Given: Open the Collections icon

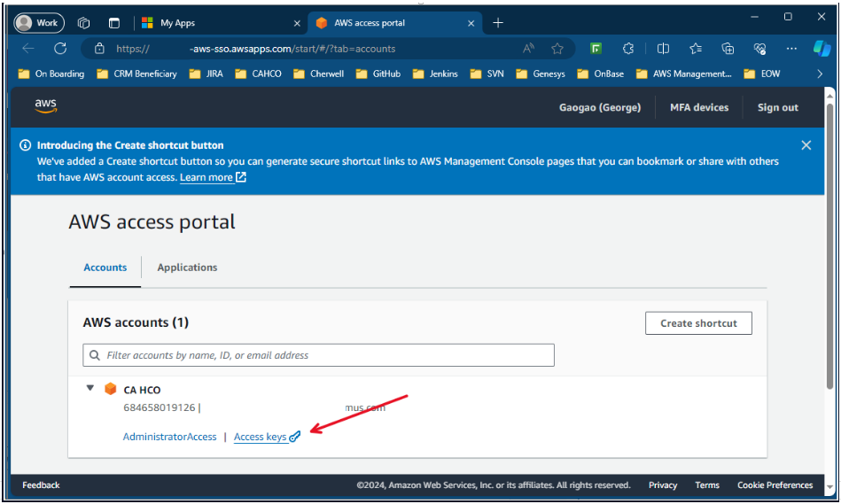Looking at the screenshot, I should (728, 49).
